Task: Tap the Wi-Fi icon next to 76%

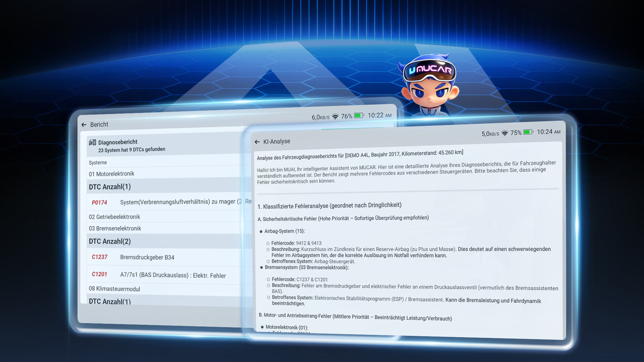Action: coord(335,116)
